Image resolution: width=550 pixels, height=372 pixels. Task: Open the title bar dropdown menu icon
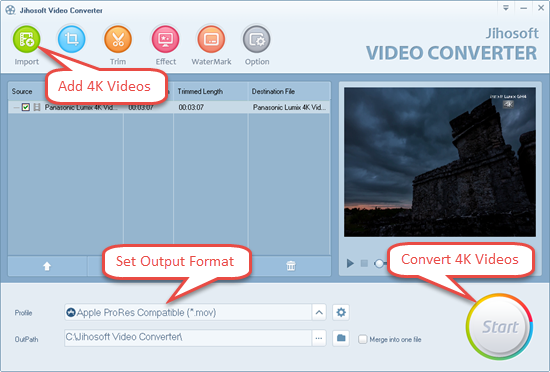(x=506, y=8)
